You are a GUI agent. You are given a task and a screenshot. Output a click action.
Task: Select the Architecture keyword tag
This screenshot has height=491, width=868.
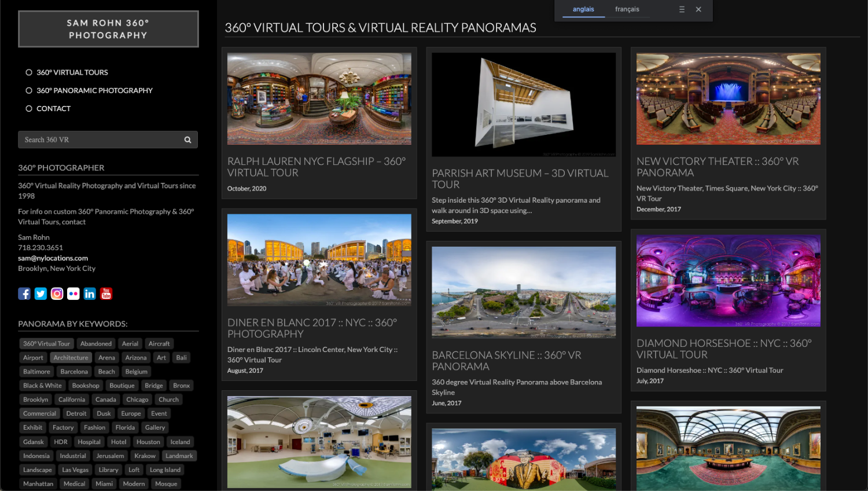click(x=71, y=358)
